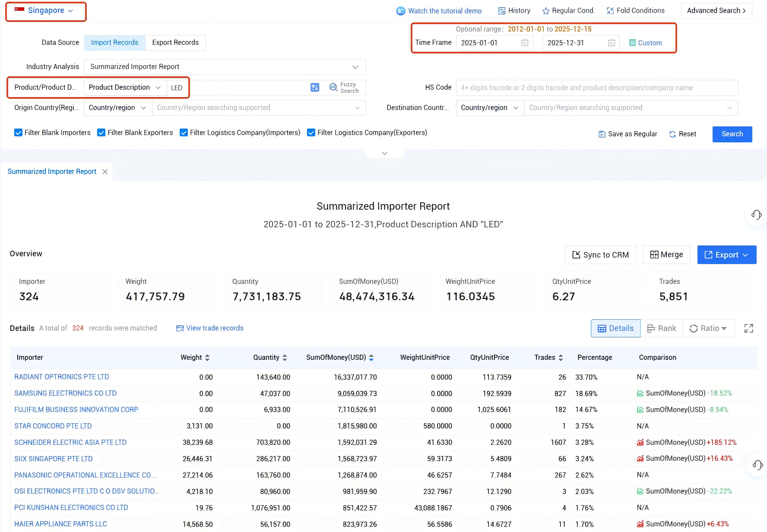Screen dimensions: 767x532
Task: Switch to Rank view tab
Action: [662, 328]
